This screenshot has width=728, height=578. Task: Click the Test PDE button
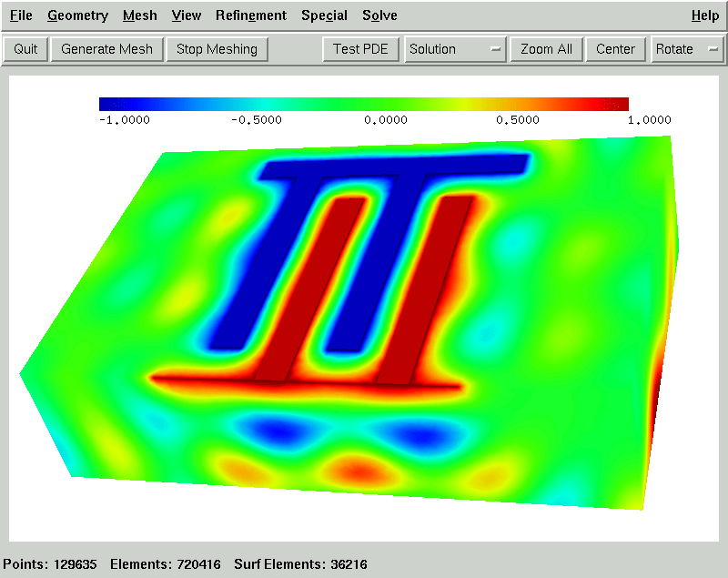point(360,49)
